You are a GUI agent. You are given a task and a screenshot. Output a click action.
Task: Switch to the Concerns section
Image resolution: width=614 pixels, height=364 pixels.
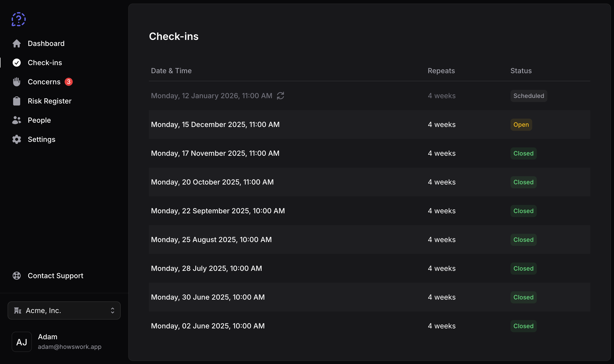tap(44, 82)
